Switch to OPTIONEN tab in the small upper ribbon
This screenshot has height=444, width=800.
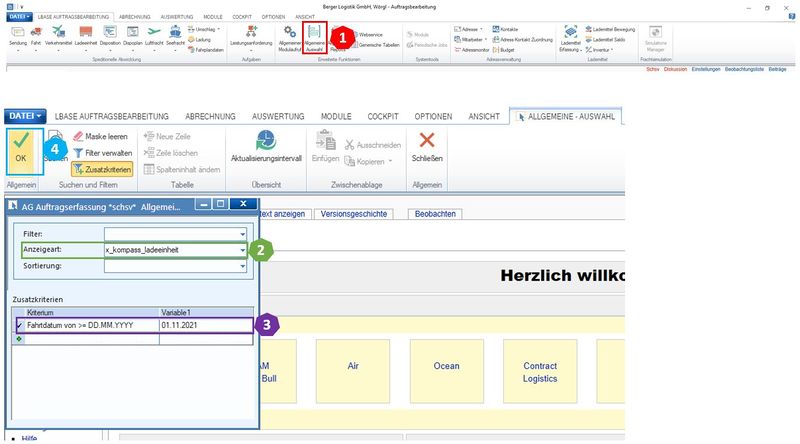(273, 17)
